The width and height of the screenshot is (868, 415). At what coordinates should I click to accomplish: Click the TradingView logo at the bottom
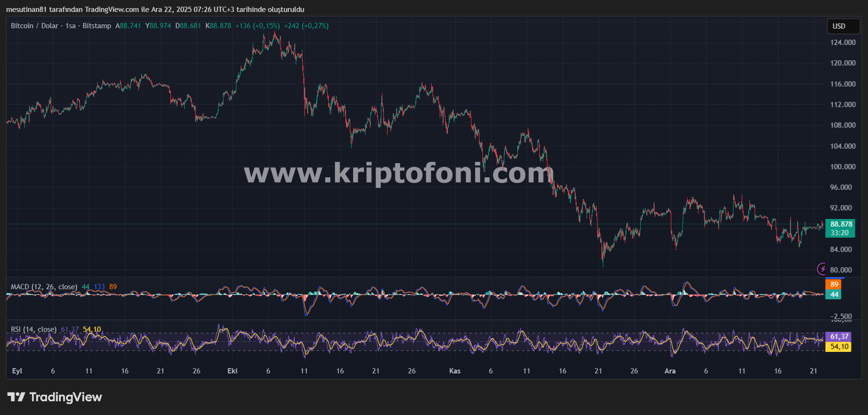click(55, 397)
